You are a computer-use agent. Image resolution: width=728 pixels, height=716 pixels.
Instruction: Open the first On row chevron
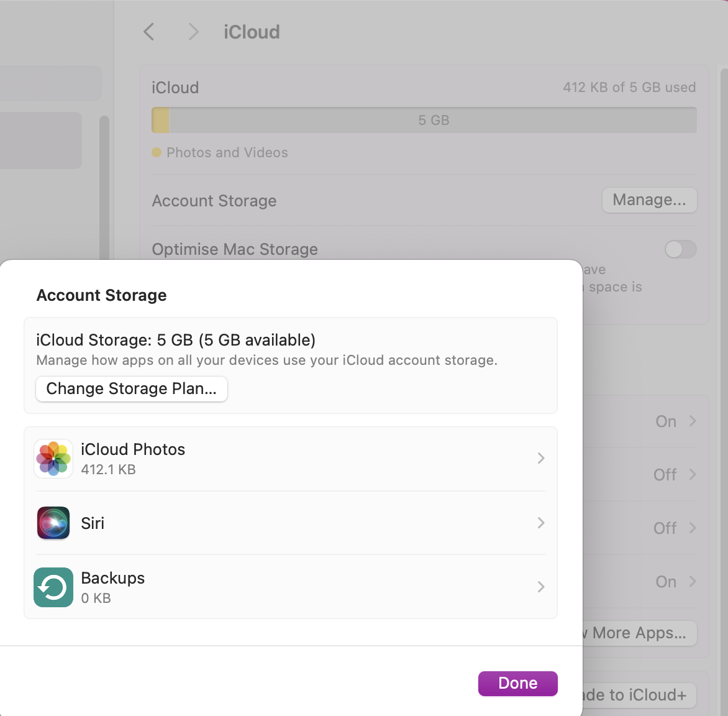coord(693,421)
